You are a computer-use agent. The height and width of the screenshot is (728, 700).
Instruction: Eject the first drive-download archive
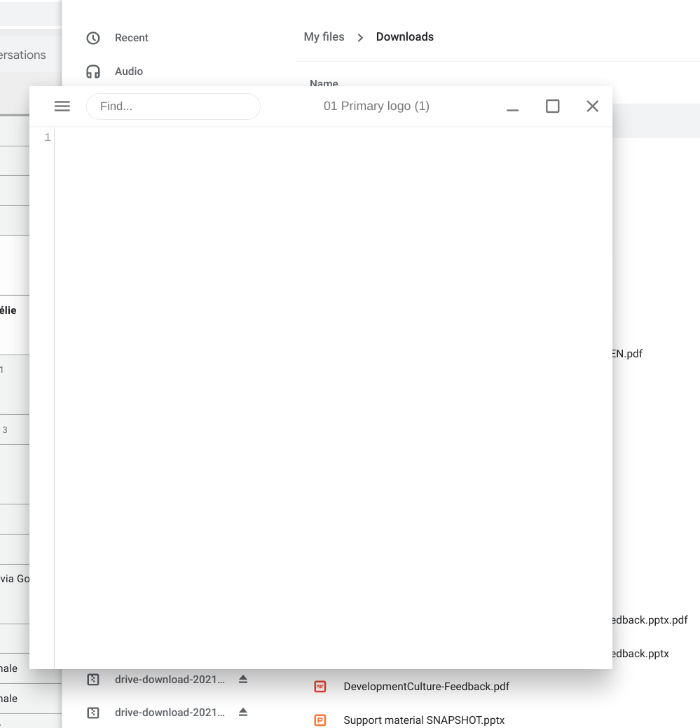[243, 679]
